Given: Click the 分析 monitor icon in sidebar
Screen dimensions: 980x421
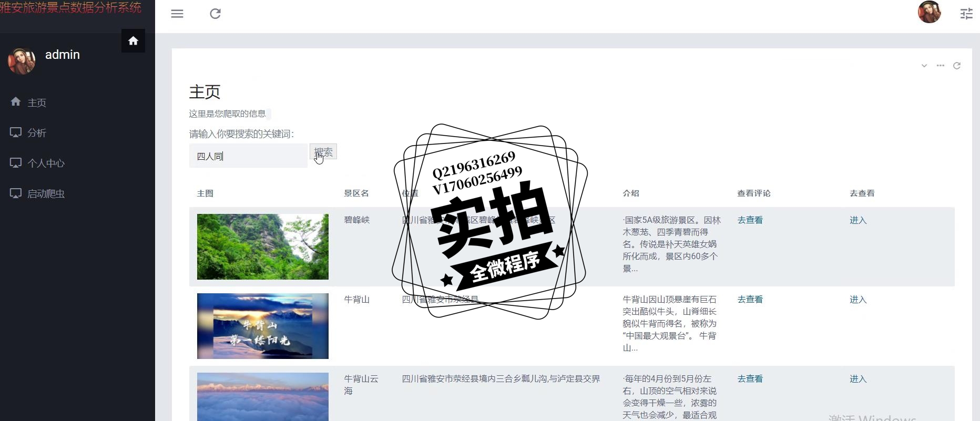Looking at the screenshot, I should pyautogui.click(x=16, y=132).
